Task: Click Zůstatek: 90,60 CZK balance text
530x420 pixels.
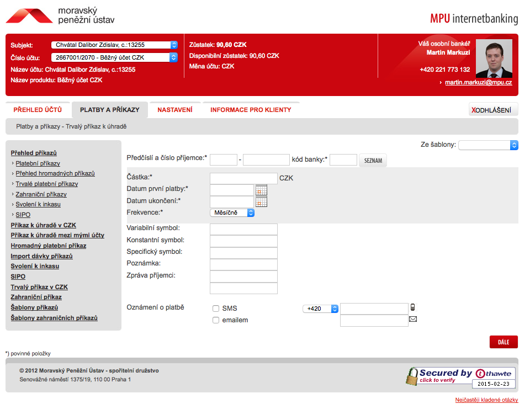Action: click(x=218, y=45)
